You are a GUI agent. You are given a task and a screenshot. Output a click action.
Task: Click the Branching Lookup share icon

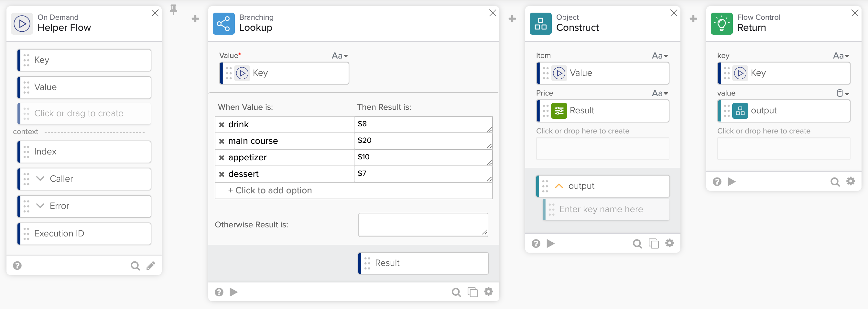[x=223, y=24]
